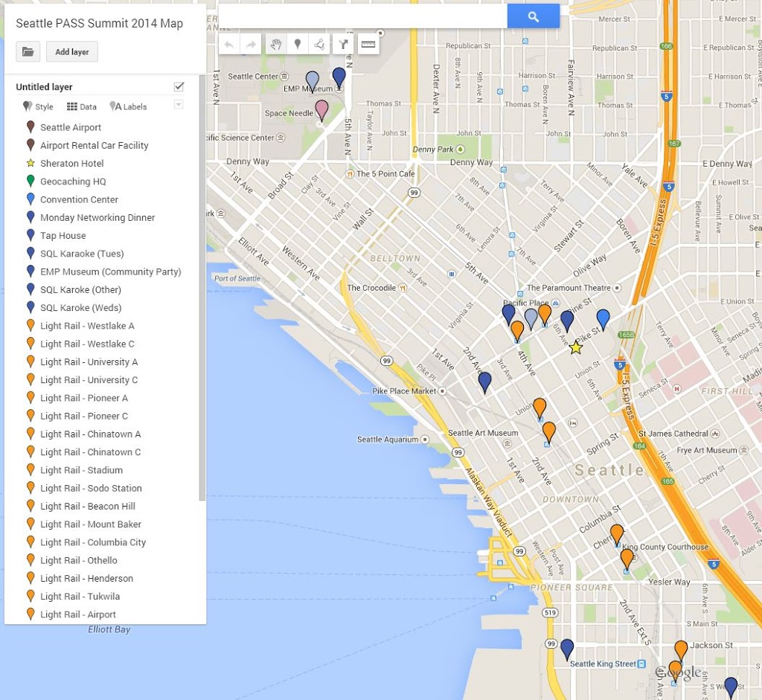Select the draw line tool
Screen dimensions: 762x700
point(320,45)
